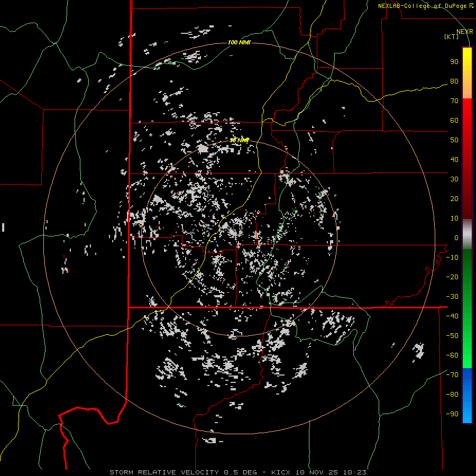
Task: Click the 40 value on velocity scale
Action: (454, 160)
